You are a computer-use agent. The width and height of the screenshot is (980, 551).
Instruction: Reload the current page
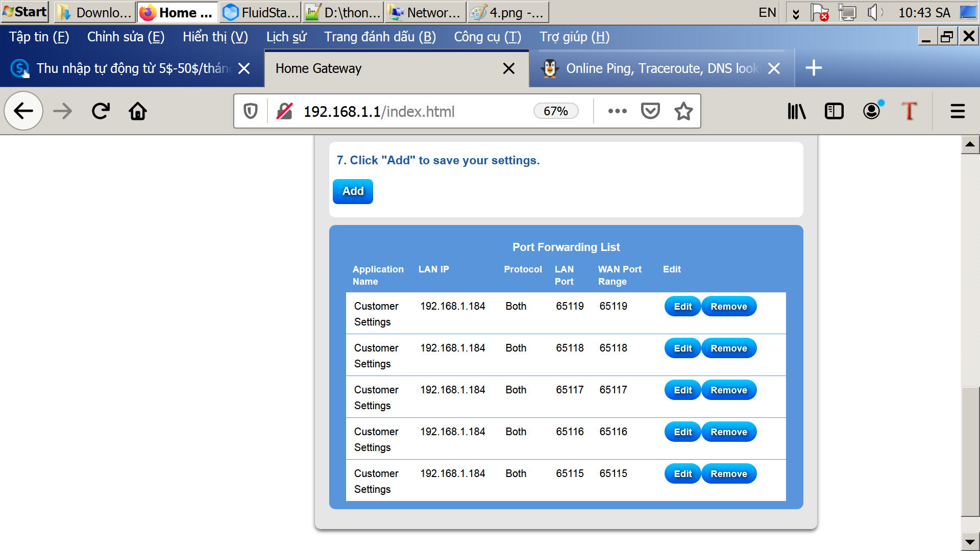click(101, 111)
